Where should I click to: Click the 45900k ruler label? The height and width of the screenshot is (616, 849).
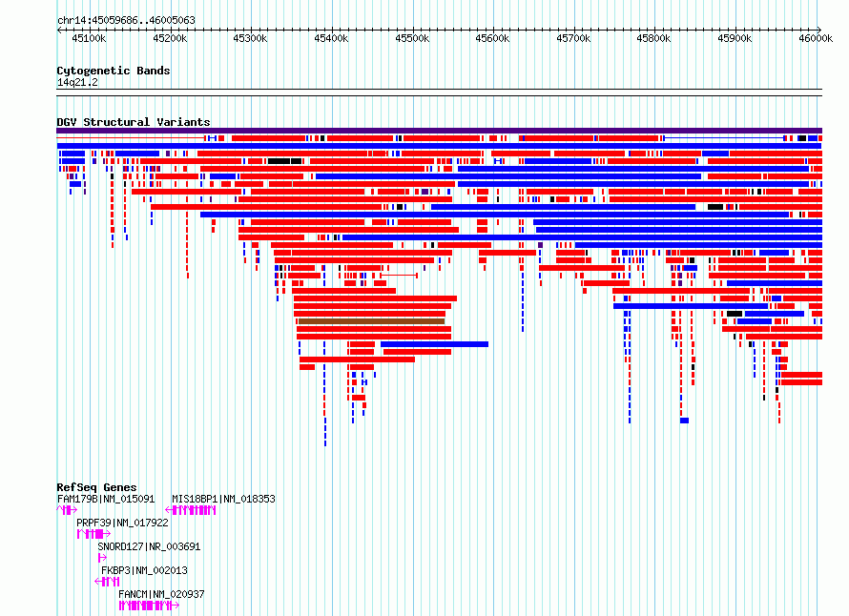pyautogui.click(x=735, y=38)
